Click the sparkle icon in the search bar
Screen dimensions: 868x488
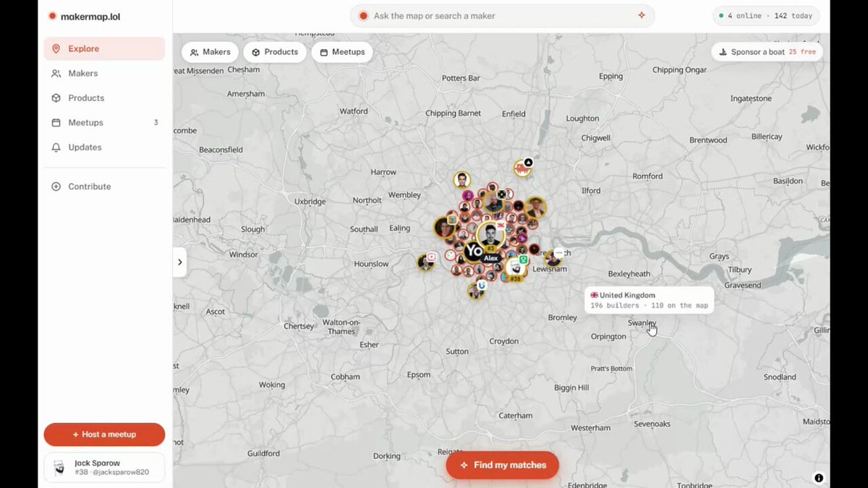(x=641, y=16)
